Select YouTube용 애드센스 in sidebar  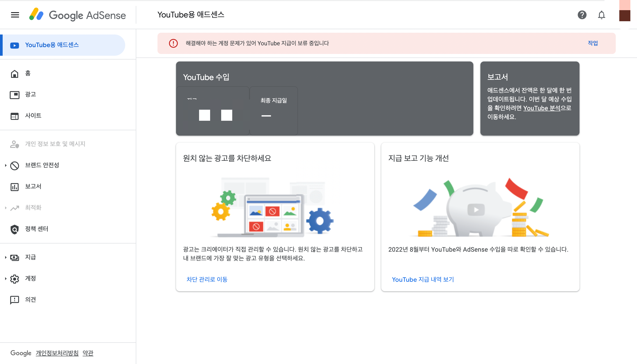pos(52,45)
